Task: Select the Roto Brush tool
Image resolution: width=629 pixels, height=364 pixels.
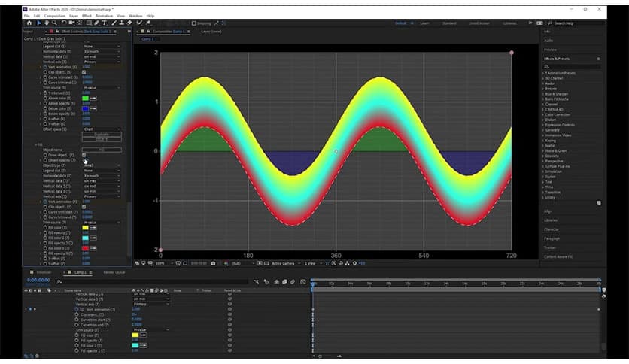Action: tap(139, 23)
